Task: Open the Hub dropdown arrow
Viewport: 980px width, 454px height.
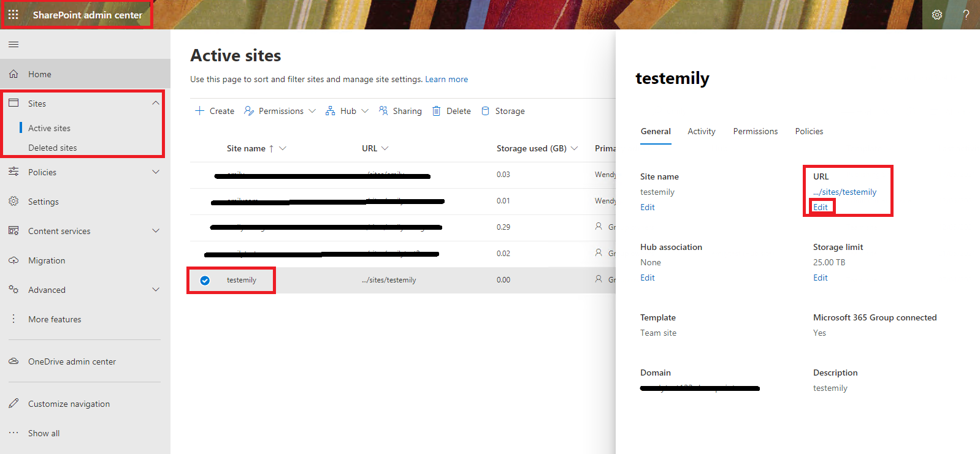Action: 365,111
